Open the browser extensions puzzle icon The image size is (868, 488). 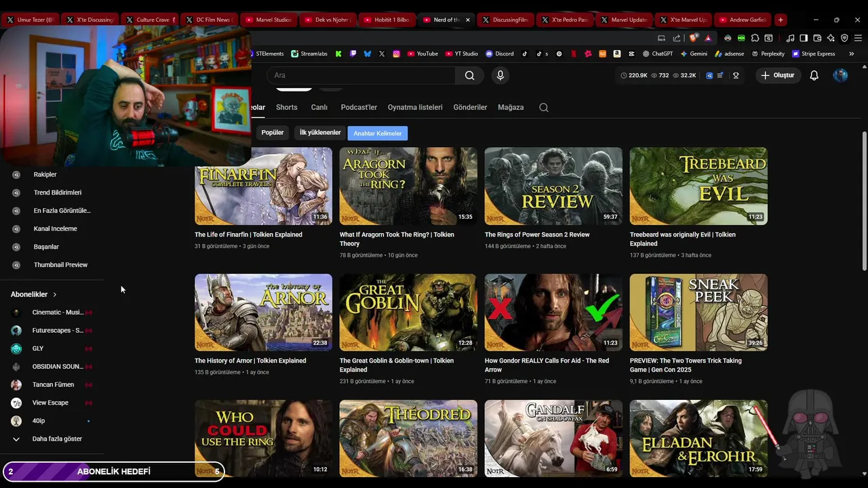pos(755,38)
